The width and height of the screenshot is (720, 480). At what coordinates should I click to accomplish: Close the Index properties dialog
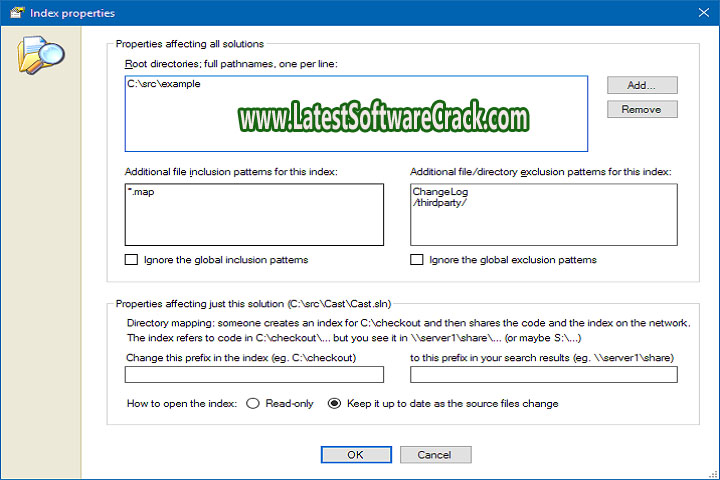[700, 13]
